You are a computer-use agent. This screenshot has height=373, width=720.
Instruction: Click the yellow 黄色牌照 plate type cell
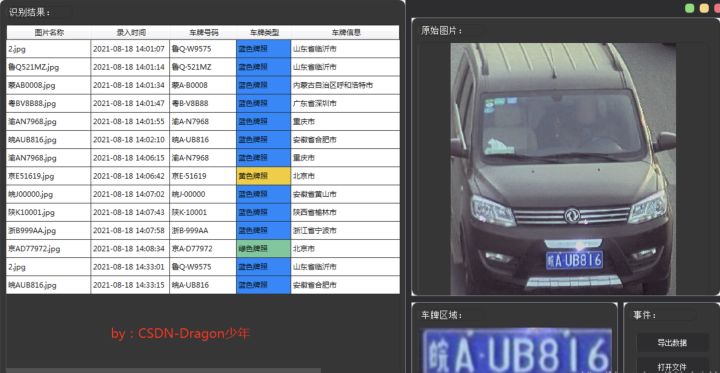pos(264,176)
